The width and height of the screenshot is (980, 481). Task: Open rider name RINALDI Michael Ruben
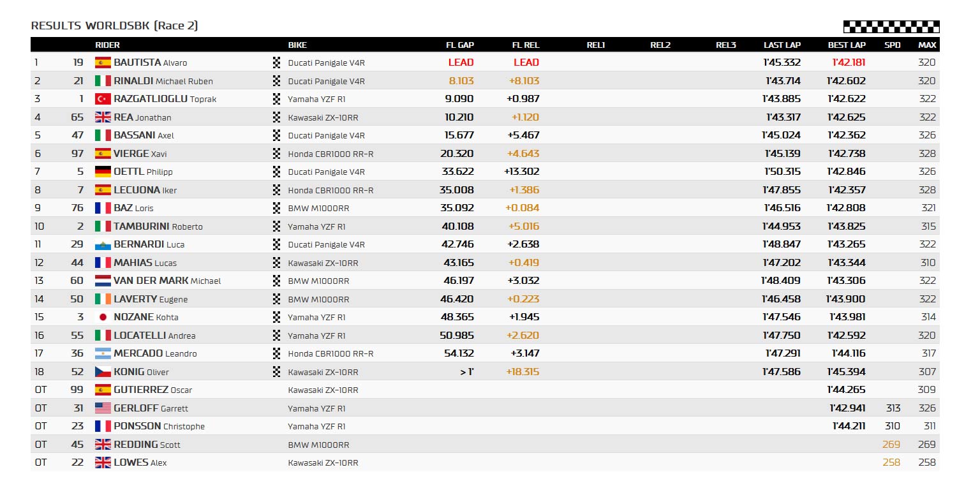[163, 81]
